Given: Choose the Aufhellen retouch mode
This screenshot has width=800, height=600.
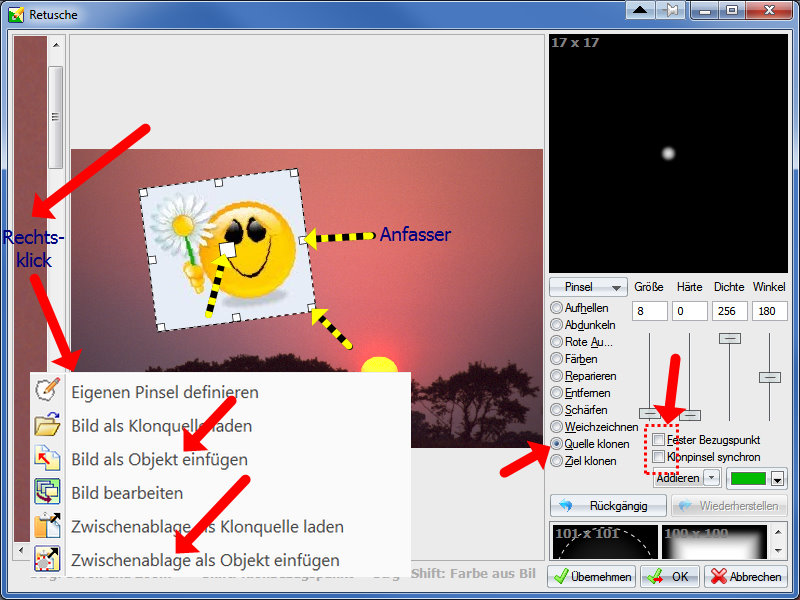Looking at the screenshot, I should click(557, 308).
